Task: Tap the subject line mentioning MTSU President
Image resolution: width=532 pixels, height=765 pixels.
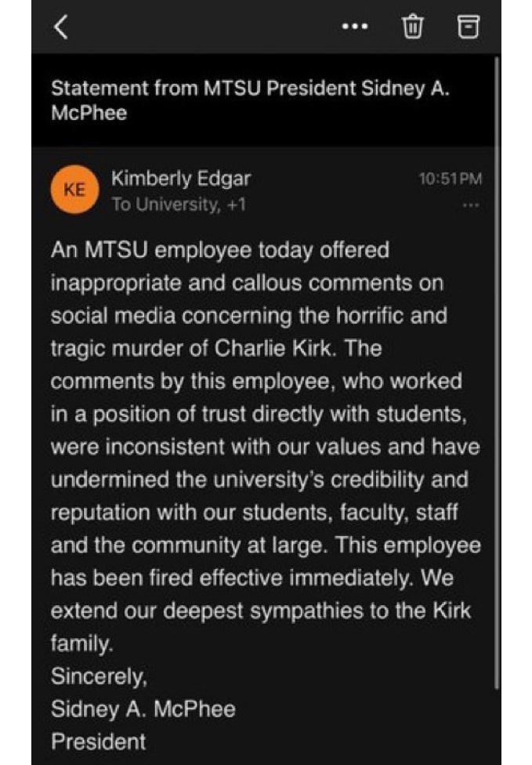Action: [250, 100]
